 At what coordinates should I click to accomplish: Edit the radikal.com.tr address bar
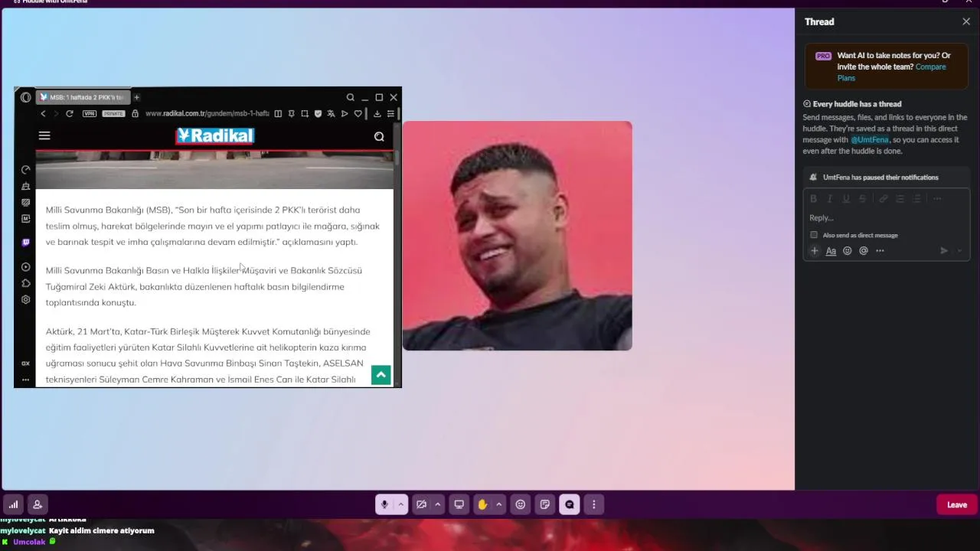(x=207, y=113)
